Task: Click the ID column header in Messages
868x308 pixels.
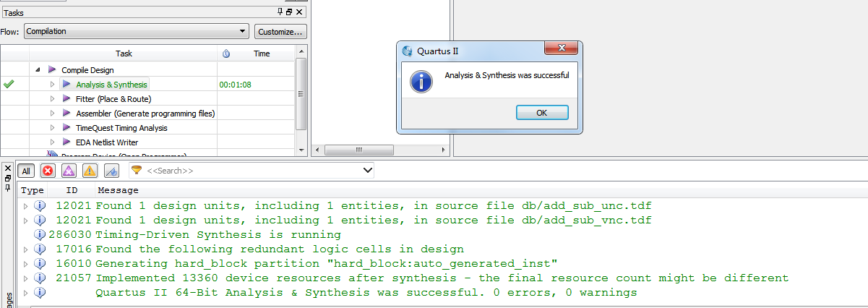Action: (72, 191)
